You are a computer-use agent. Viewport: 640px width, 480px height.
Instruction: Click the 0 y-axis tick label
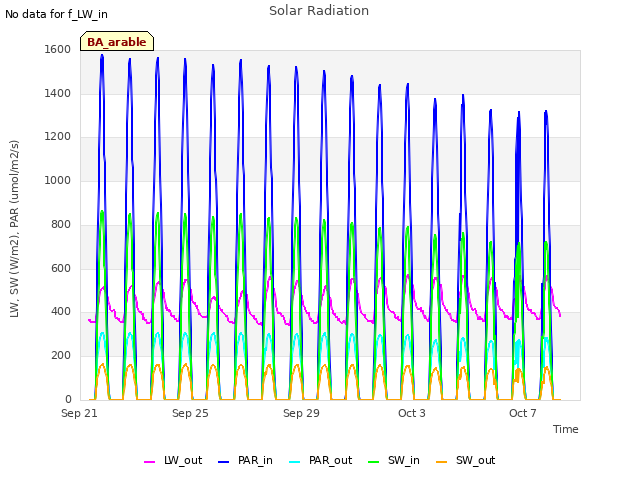68,399
